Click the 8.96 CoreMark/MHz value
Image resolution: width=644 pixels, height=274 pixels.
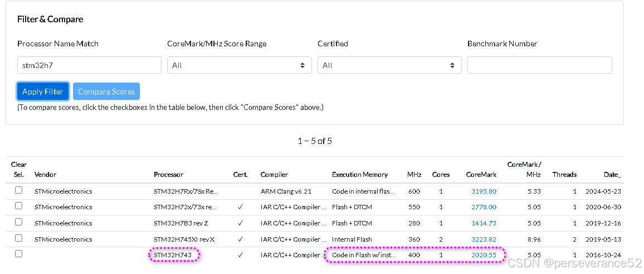[x=535, y=239]
